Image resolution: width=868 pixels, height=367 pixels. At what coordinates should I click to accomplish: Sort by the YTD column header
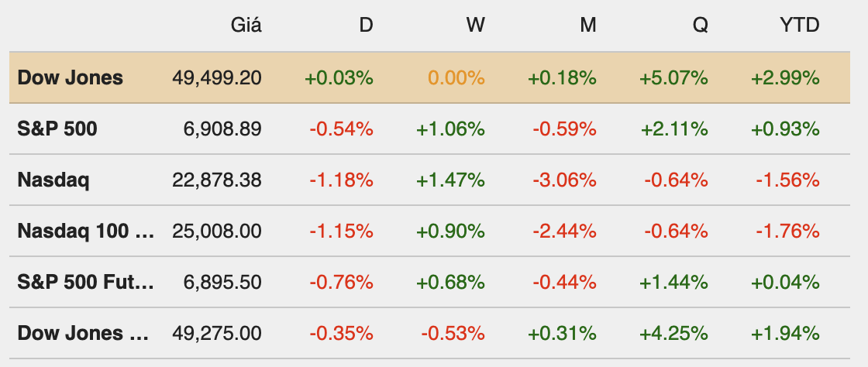click(799, 25)
